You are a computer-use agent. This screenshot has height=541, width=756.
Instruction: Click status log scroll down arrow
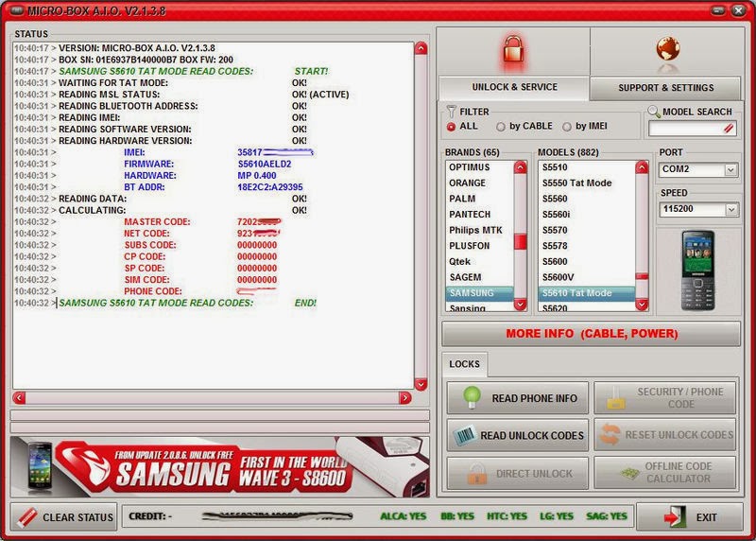(421, 384)
